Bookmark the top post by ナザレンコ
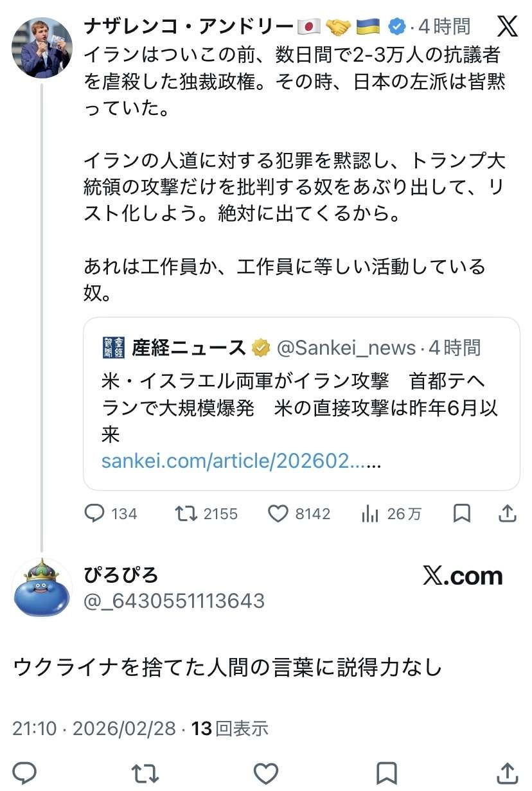The width and height of the screenshot is (532, 791). click(x=462, y=513)
